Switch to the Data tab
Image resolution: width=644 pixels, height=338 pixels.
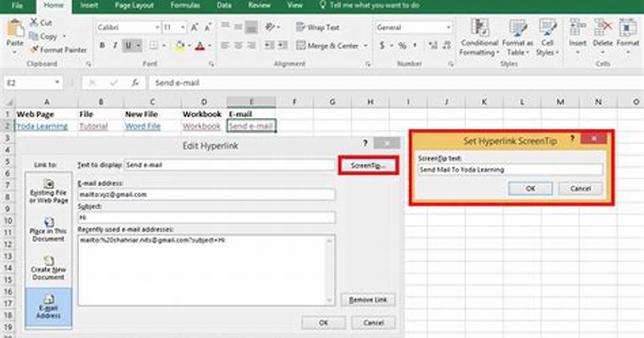pyautogui.click(x=224, y=5)
